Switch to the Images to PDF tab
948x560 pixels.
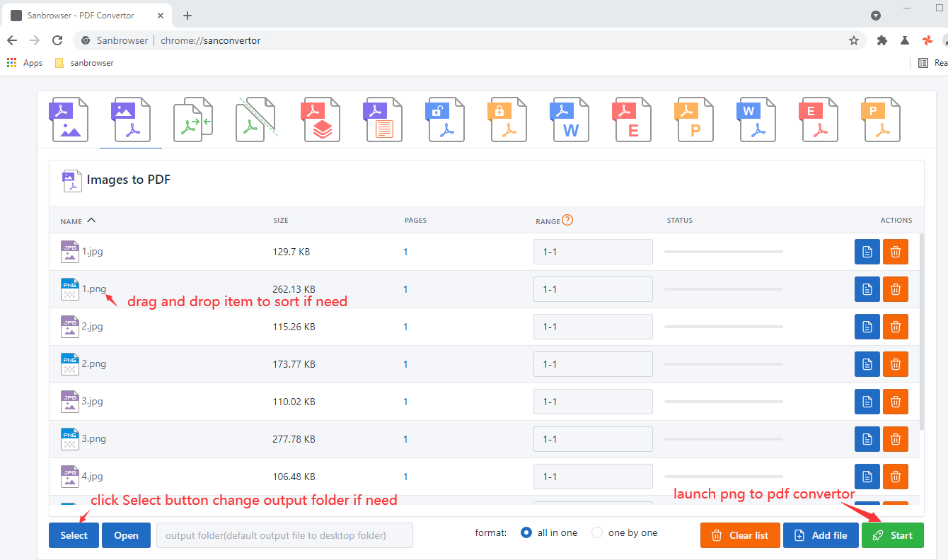click(131, 119)
